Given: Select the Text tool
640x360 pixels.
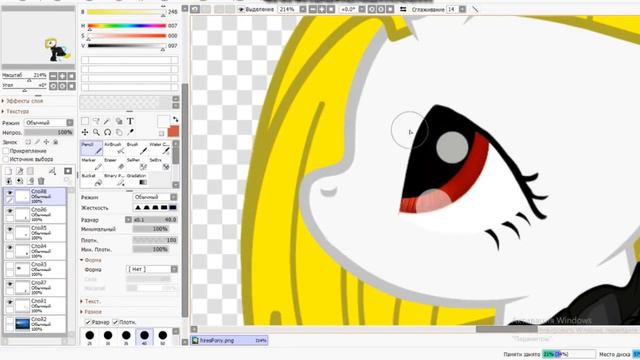Looking at the screenshot, I should tap(130, 121).
